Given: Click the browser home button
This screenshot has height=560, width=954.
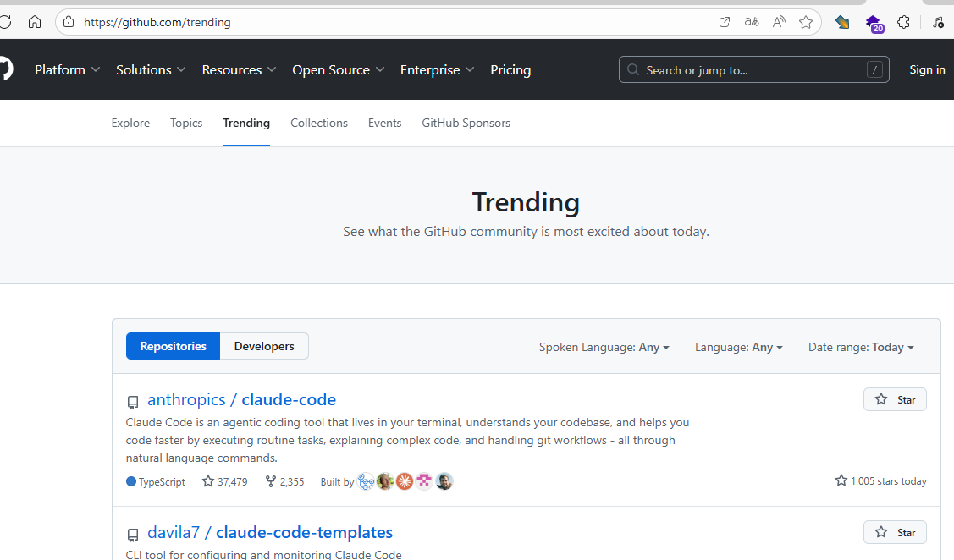Looking at the screenshot, I should [35, 22].
